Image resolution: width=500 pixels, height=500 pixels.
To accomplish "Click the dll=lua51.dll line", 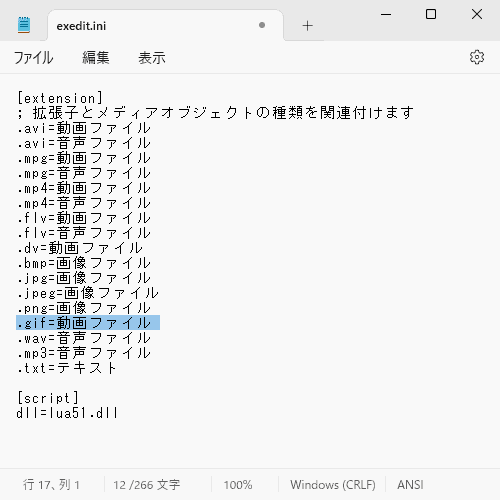I will (67, 413).
